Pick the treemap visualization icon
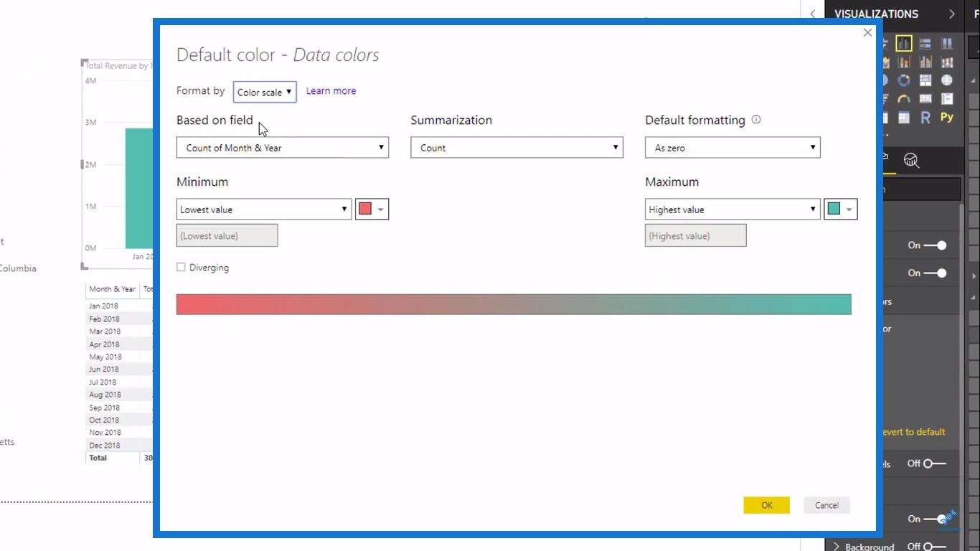980x551 pixels. [925, 80]
